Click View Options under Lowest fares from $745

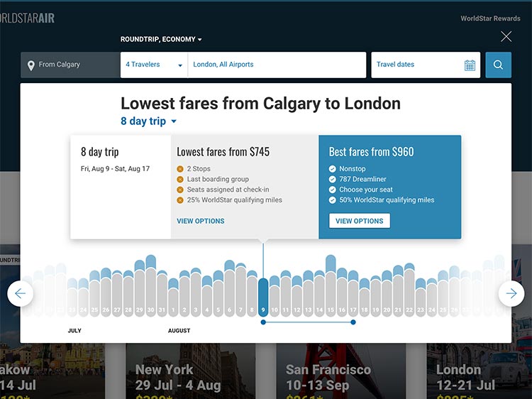pyautogui.click(x=201, y=221)
